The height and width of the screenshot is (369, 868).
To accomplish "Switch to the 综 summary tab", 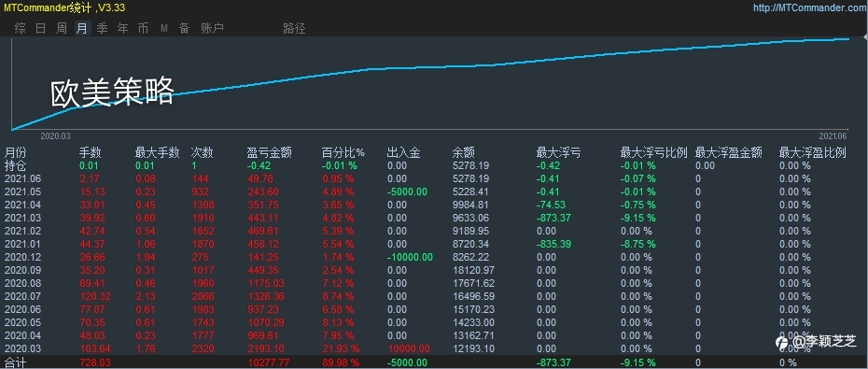I will (21, 28).
